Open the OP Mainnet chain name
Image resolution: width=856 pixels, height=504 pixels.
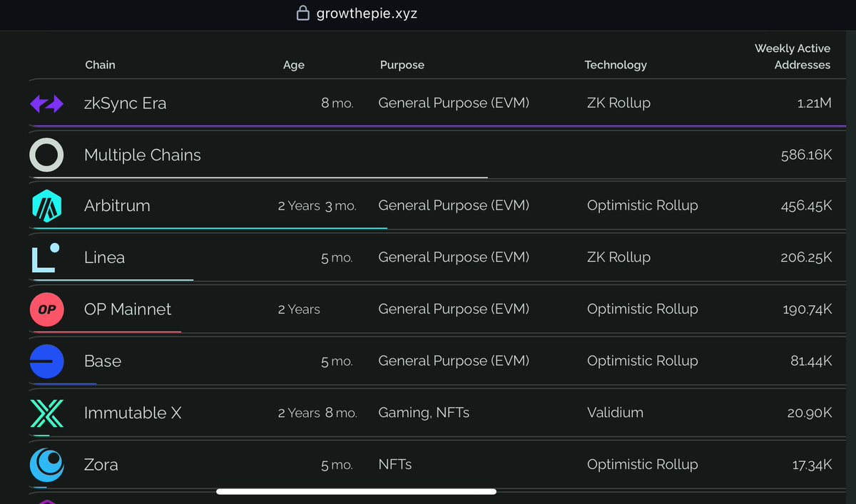coord(128,309)
